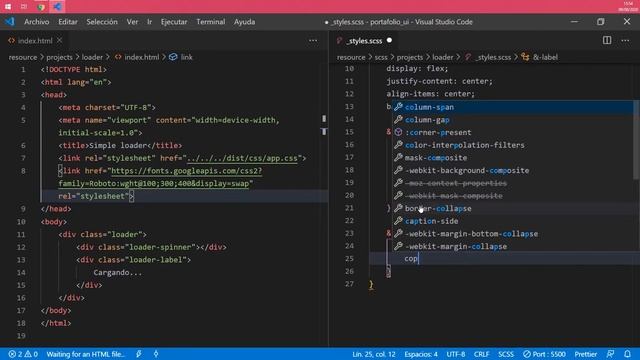Click the VS Code icon in taskbar
This screenshot has width=640, height=360.
(57, 7)
